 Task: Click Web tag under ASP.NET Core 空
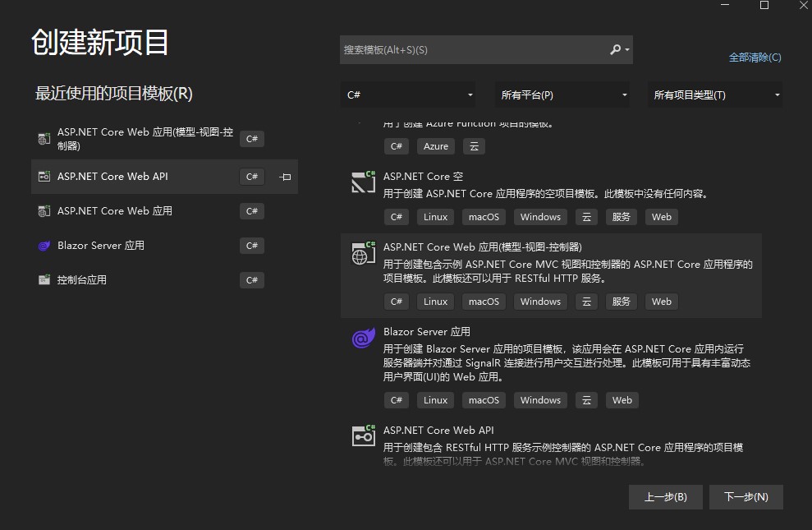coord(661,217)
